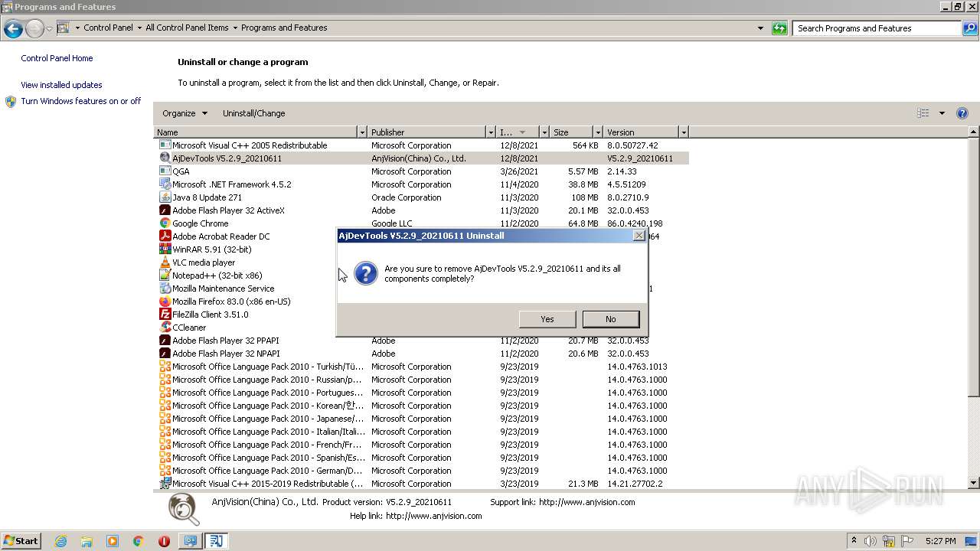Expand the address bar history dropdown
Image resolution: width=980 pixels, height=551 pixels.
point(760,28)
